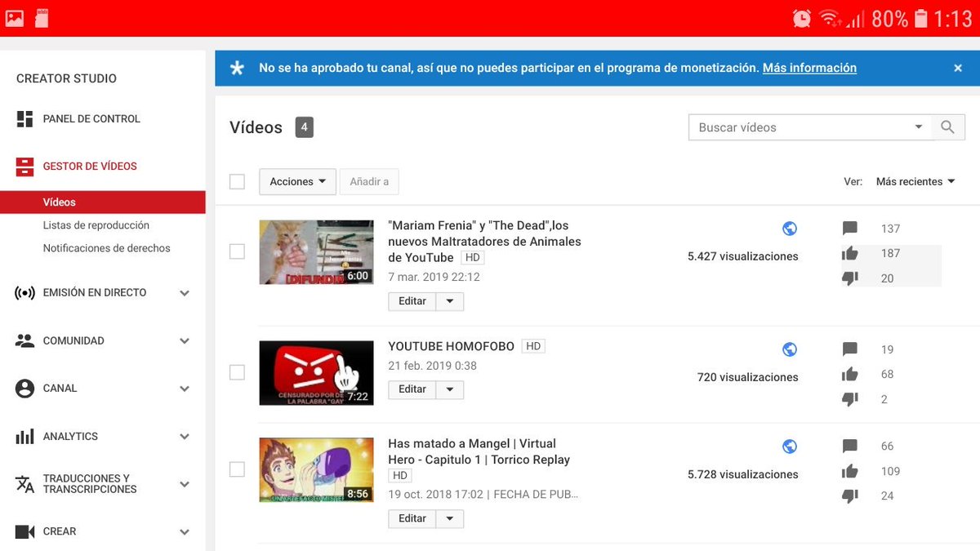Click the asterisk icon in blue banner
The image size is (980, 551).
237,69
